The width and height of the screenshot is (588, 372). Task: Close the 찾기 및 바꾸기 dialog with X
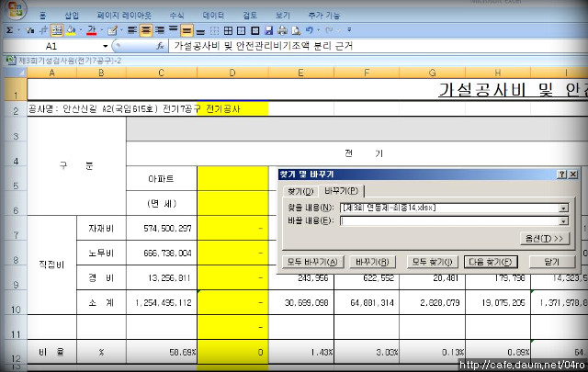573,175
